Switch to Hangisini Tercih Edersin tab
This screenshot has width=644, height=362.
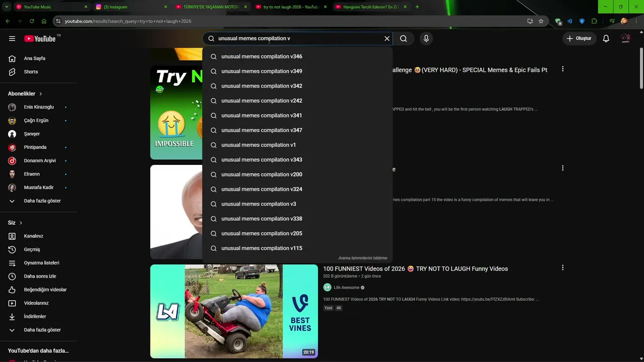[x=371, y=7]
